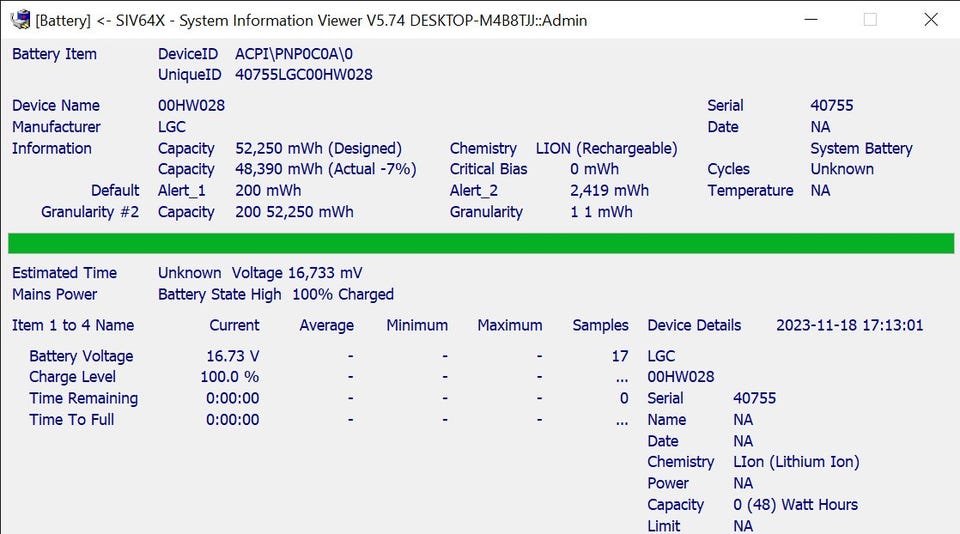Click the Samples column header
Viewport: 960px width, 534px height.
click(600, 325)
